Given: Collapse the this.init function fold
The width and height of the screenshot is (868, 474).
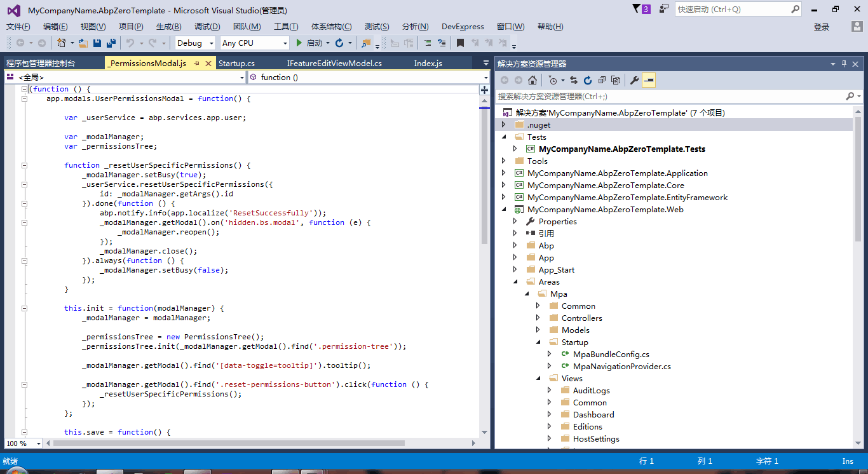Looking at the screenshot, I should click(x=24, y=308).
